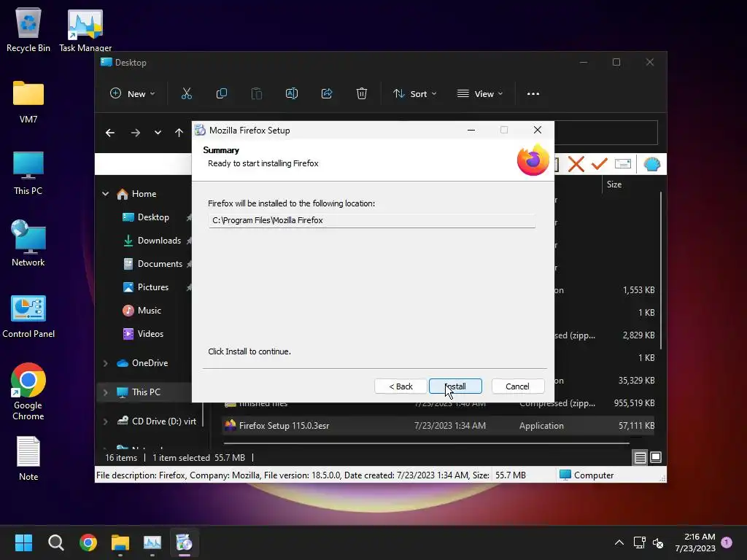Cancel the Mozilla Firefox Setup
This screenshot has height=560, width=747.
pos(517,386)
